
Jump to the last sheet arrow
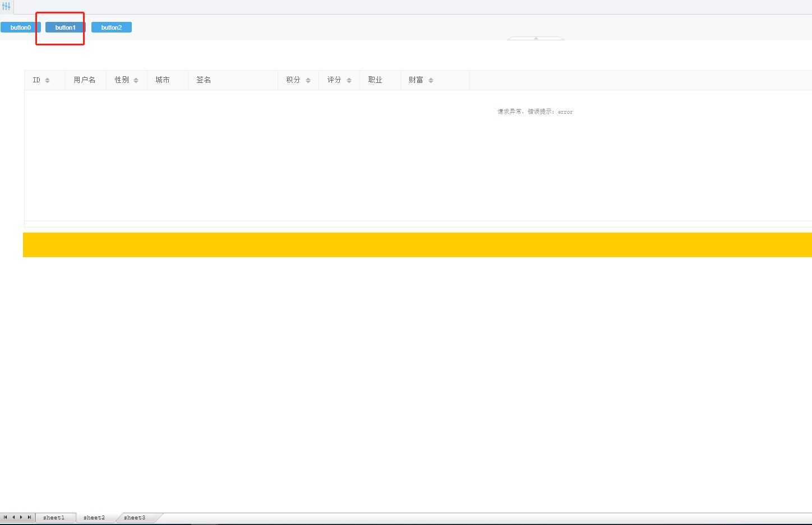pyautogui.click(x=29, y=517)
